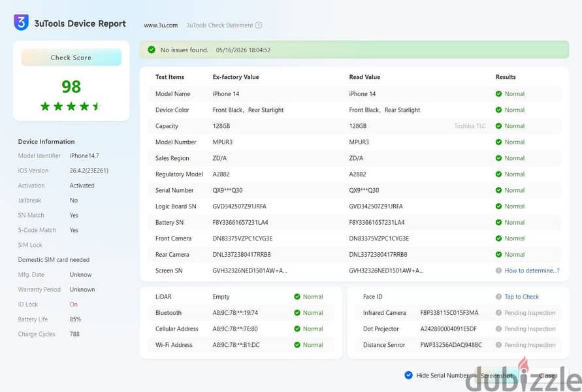Click Normal check icon for Regulatory Model
Image resolution: width=582 pixels, height=392 pixels.
click(x=498, y=174)
